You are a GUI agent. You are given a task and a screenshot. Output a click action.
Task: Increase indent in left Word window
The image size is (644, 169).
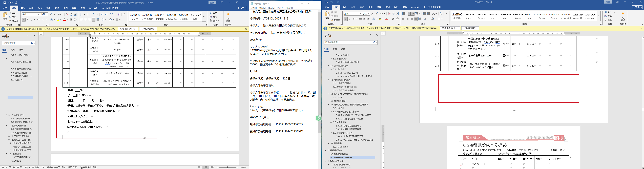(x=106, y=14)
